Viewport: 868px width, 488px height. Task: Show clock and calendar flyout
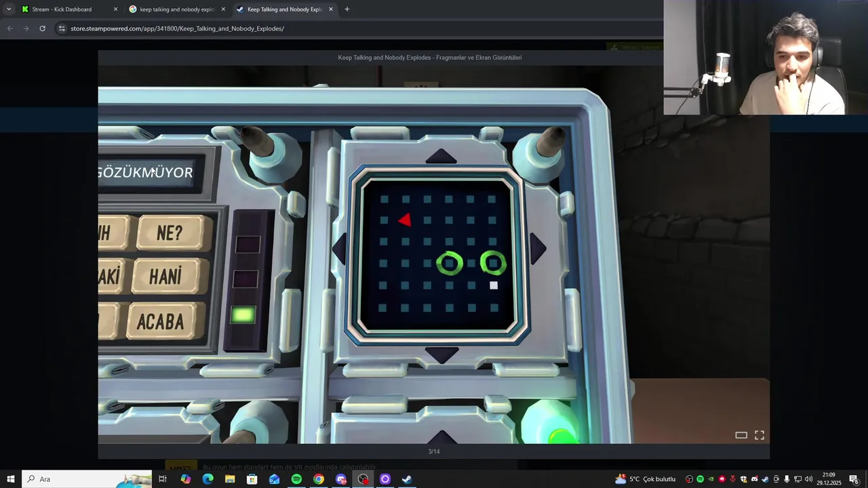829,479
